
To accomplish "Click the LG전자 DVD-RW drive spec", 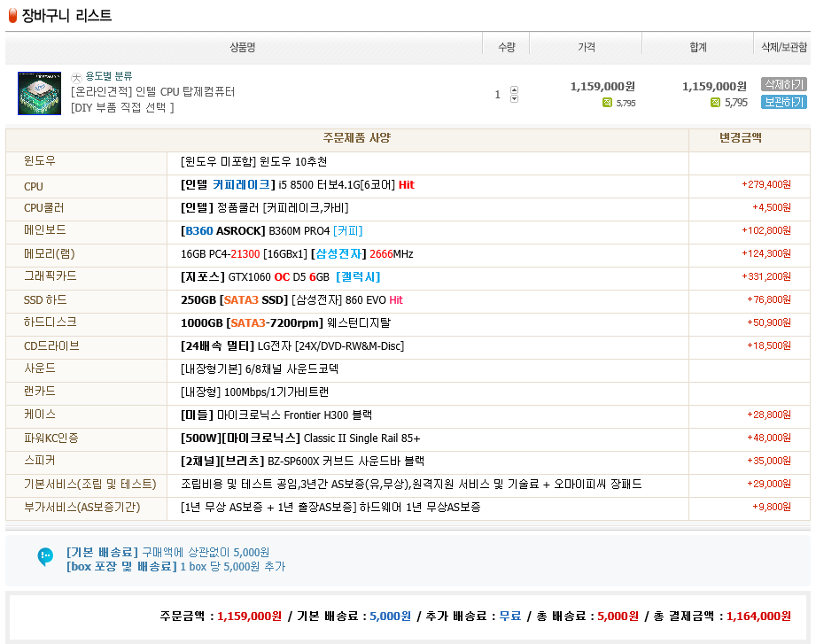I will (292, 346).
